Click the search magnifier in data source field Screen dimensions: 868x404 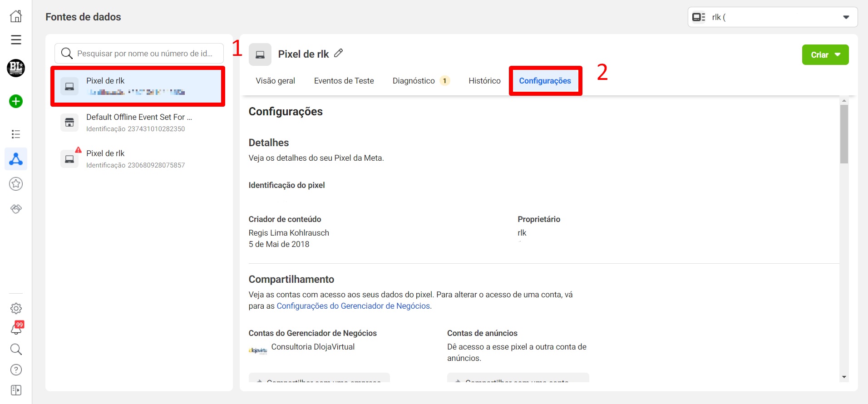(x=67, y=54)
